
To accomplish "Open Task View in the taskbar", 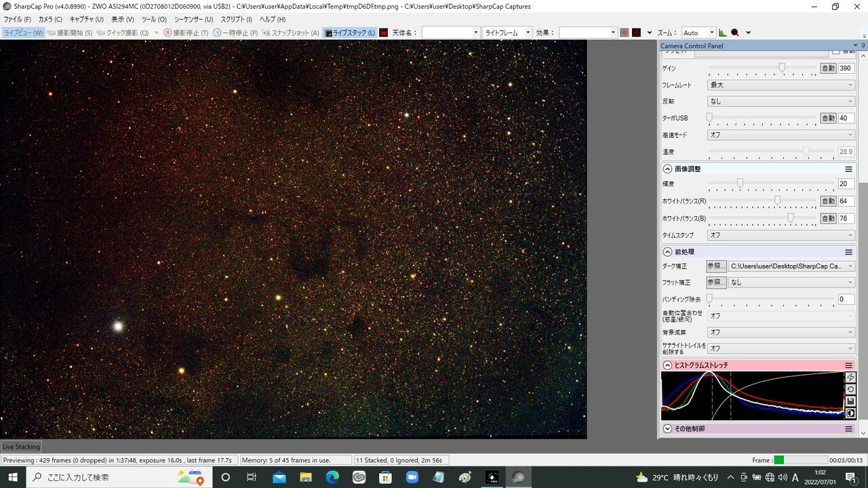I will pyautogui.click(x=252, y=477).
